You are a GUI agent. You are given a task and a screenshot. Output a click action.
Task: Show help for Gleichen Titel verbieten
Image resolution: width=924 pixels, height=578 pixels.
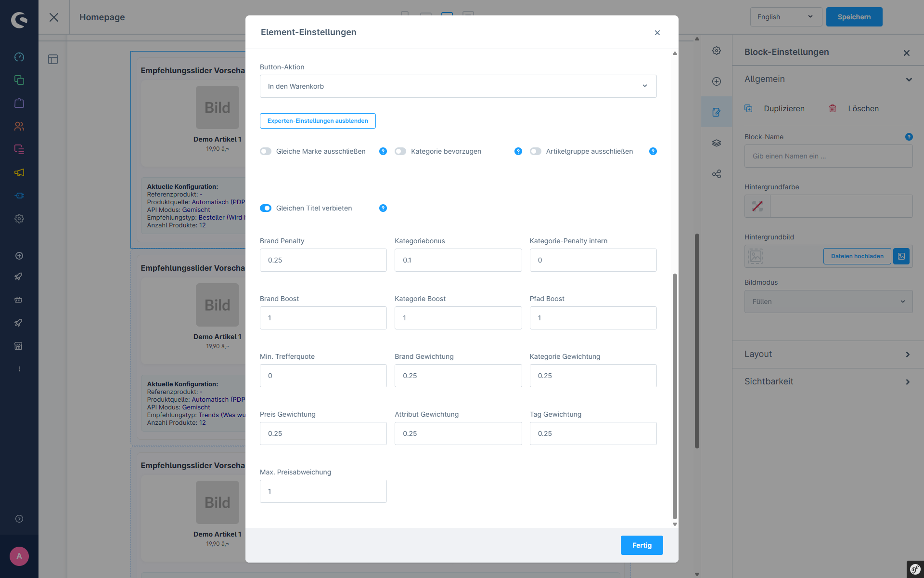coord(383,208)
